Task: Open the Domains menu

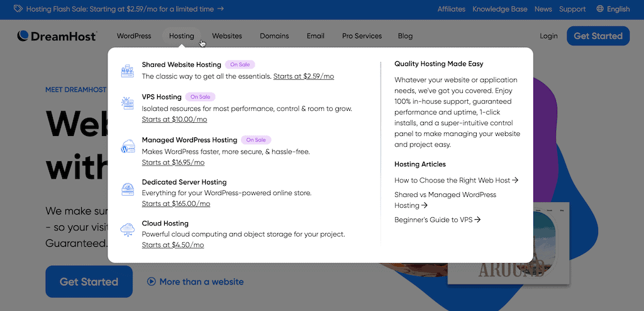Action: [x=274, y=37]
